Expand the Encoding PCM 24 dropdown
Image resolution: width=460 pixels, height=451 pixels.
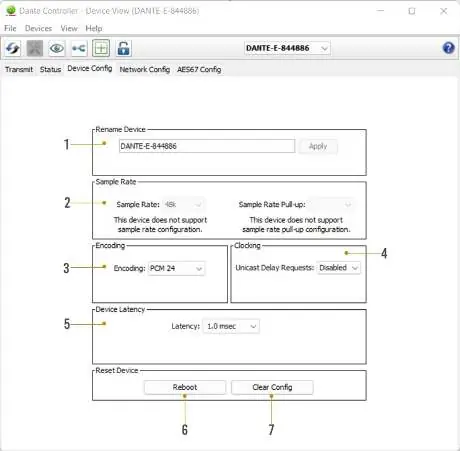pos(176,268)
